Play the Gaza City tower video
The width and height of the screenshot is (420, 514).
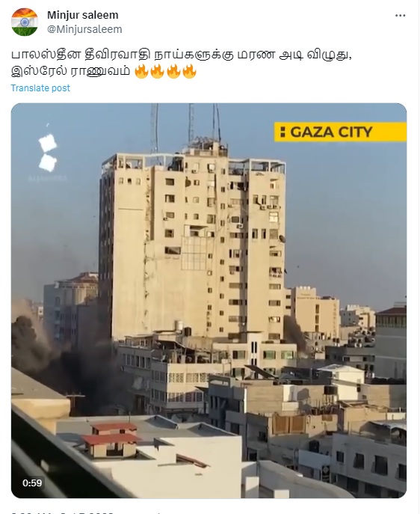coord(209,301)
